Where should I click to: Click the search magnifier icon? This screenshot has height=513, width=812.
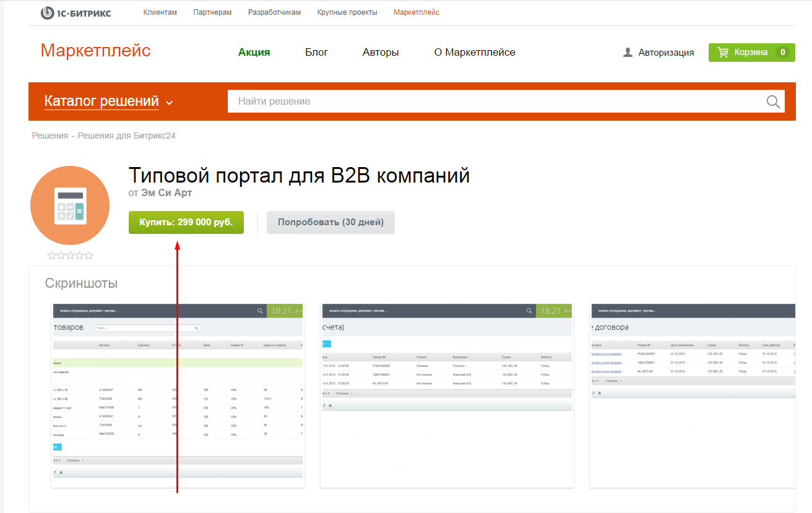773,101
